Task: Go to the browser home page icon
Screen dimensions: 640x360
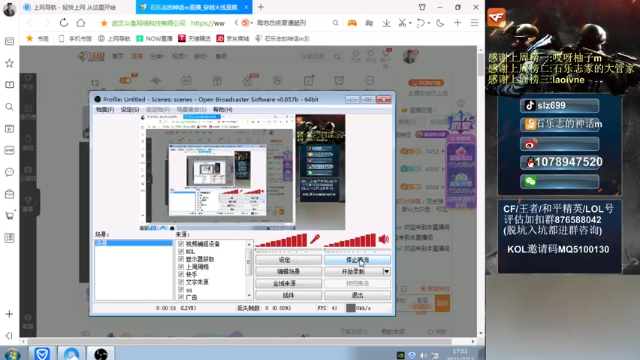Action: click(x=81, y=23)
